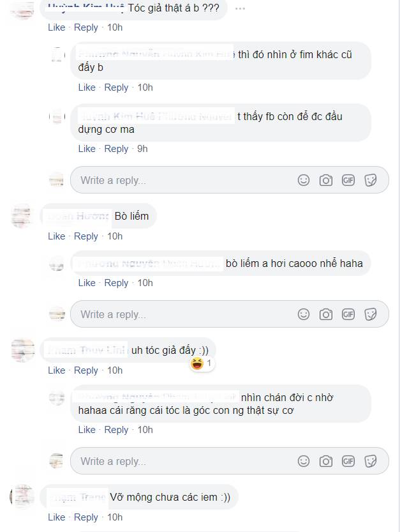The height and width of the screenshot is (532, 400).
Task: Attach photo in second reply box
Action: pos(326,314)
